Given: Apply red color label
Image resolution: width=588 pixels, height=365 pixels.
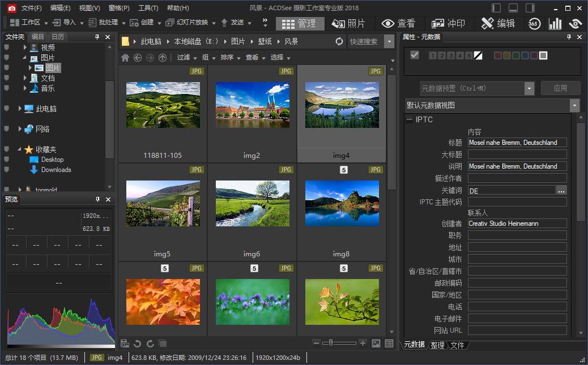Looking at the screenshot, I should point(498,55).
